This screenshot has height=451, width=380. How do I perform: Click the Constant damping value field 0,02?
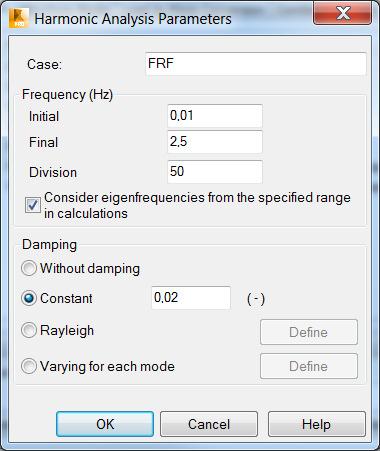(x=191, y=297)
